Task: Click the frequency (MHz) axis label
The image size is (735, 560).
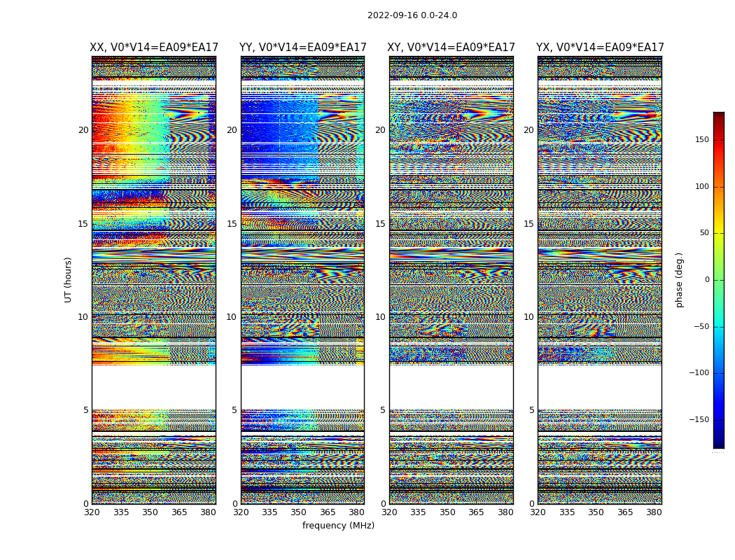Action: coord(338,525)
